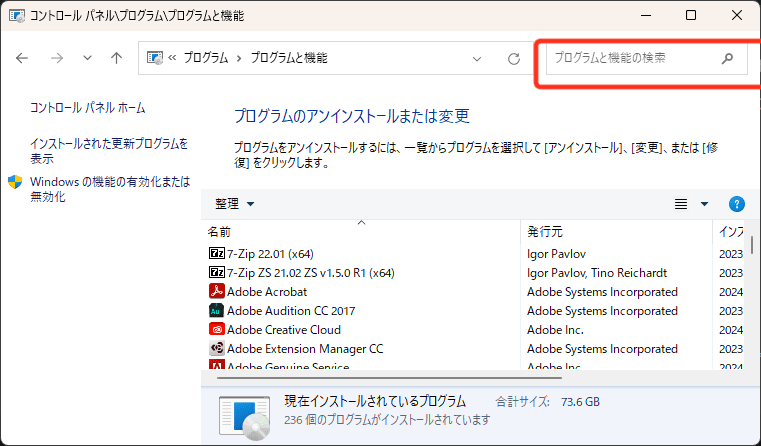Open the recent locations chevron
Screen dimensions: 761x446
tap(87, 58)
